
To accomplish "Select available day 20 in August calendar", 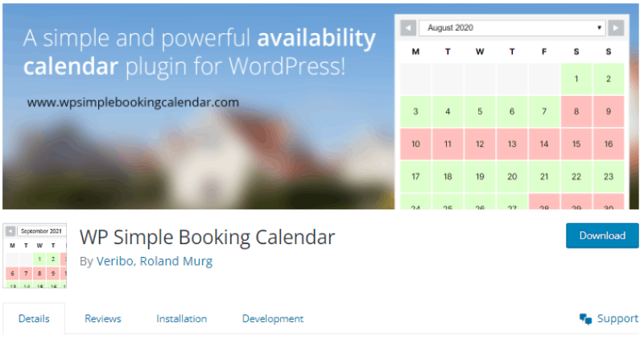I will coord(512,176).
